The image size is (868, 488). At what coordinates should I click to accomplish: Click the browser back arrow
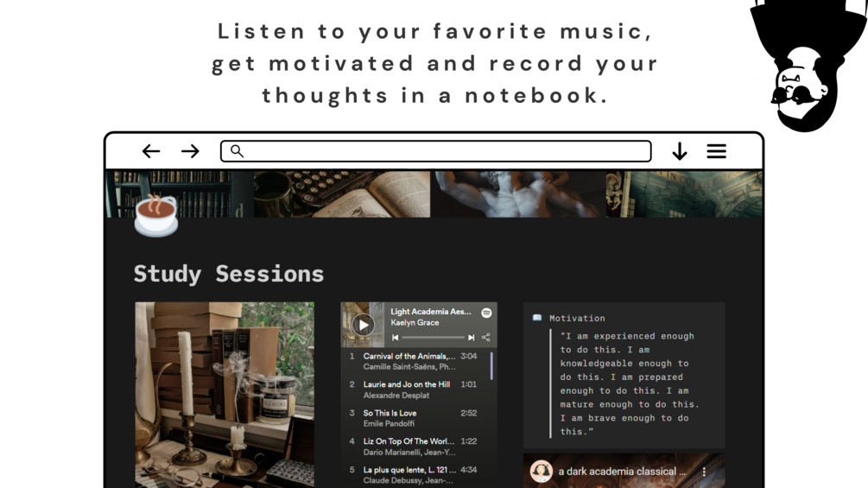pyautogui.click(x=150, y=151)
